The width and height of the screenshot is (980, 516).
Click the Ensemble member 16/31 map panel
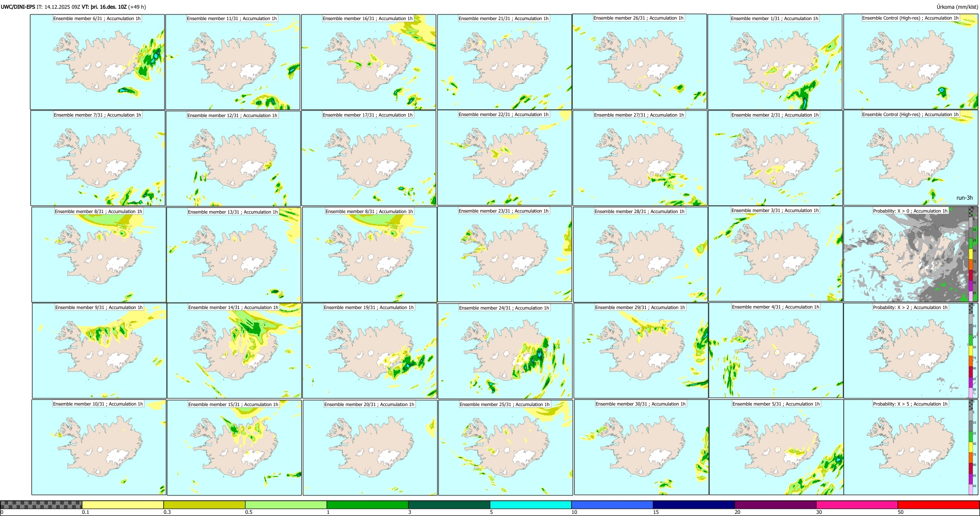point(369,62)
